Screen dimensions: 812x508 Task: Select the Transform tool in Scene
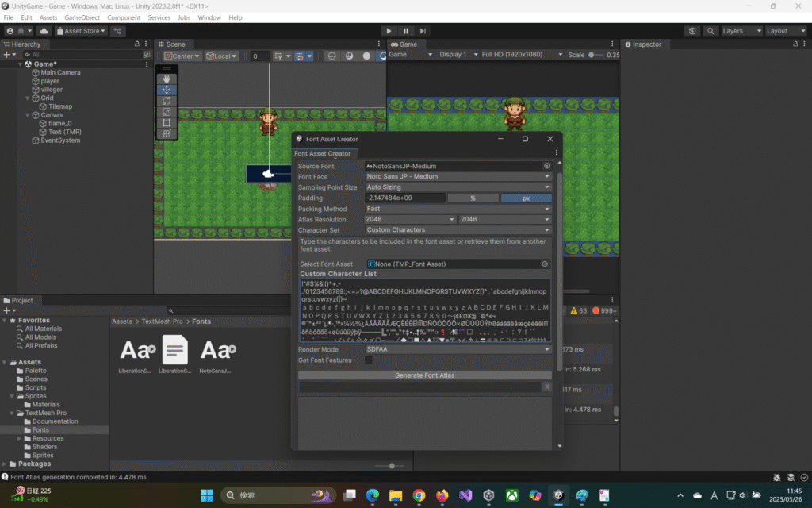click(x=167, y=133)
